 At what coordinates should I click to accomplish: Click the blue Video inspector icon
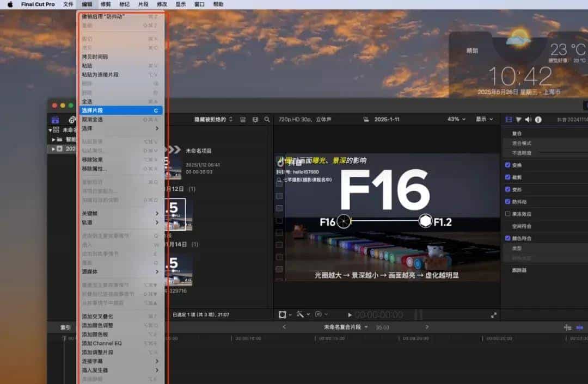click(x=509, y=119)
